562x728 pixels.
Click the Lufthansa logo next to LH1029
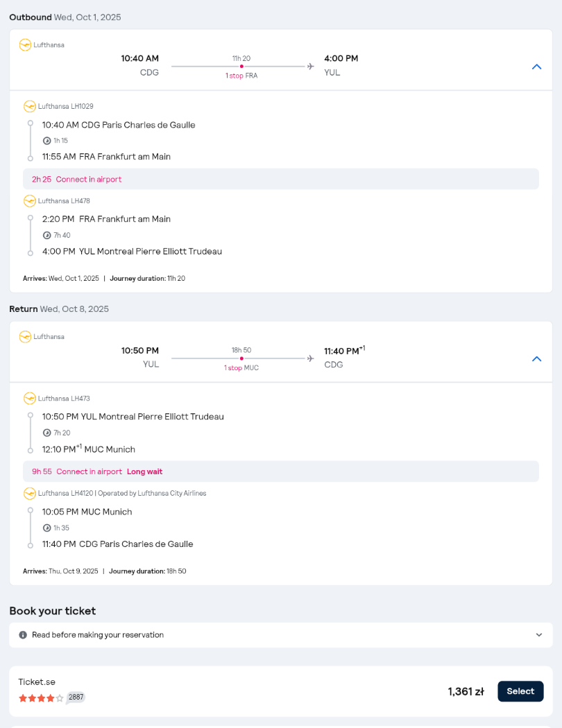click(30, 106)
